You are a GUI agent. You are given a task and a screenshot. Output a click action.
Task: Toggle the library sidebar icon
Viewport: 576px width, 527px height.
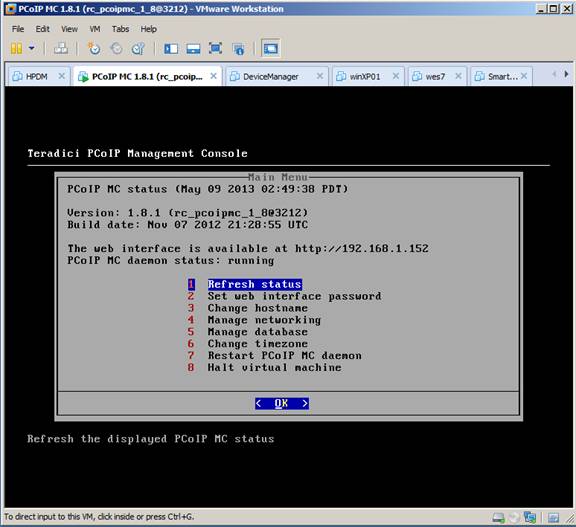pos(171,48)
